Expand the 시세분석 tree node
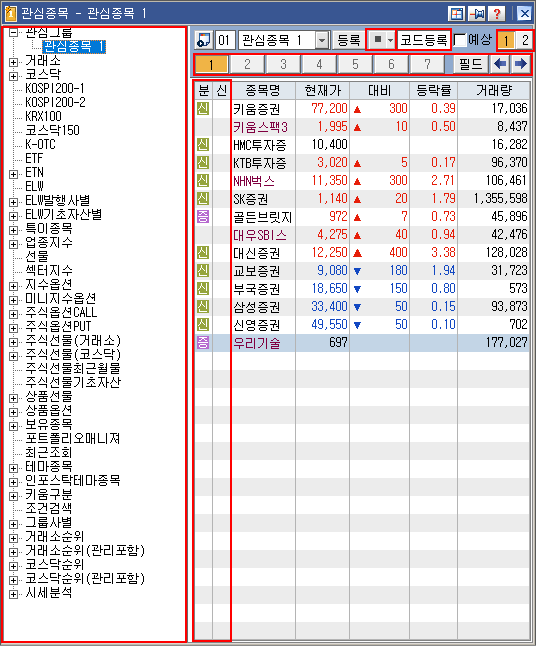The height and width of the screenshot is (646, 536). point(13,595)
